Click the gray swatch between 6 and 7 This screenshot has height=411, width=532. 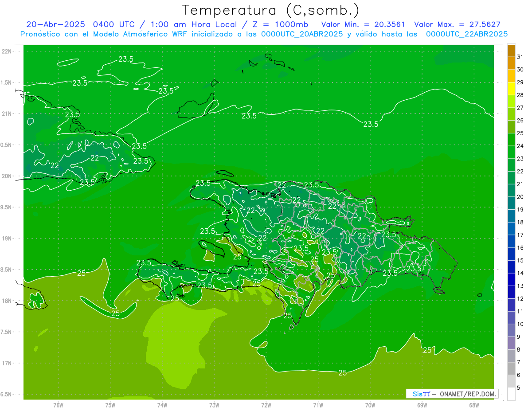pyautogui.click(x=511, y=369)
